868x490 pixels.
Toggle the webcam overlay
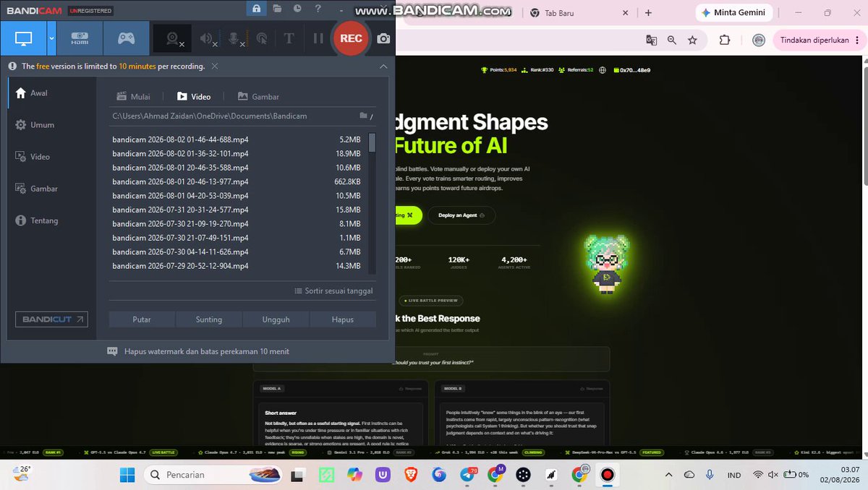pyautogui.click(x=174, y=39)
